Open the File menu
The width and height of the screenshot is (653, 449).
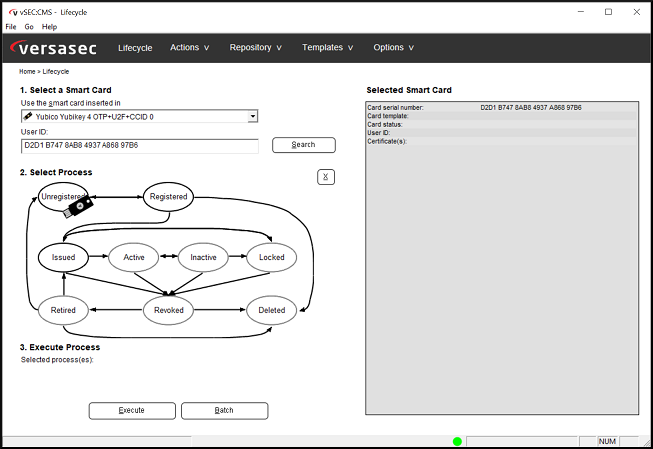11,27
